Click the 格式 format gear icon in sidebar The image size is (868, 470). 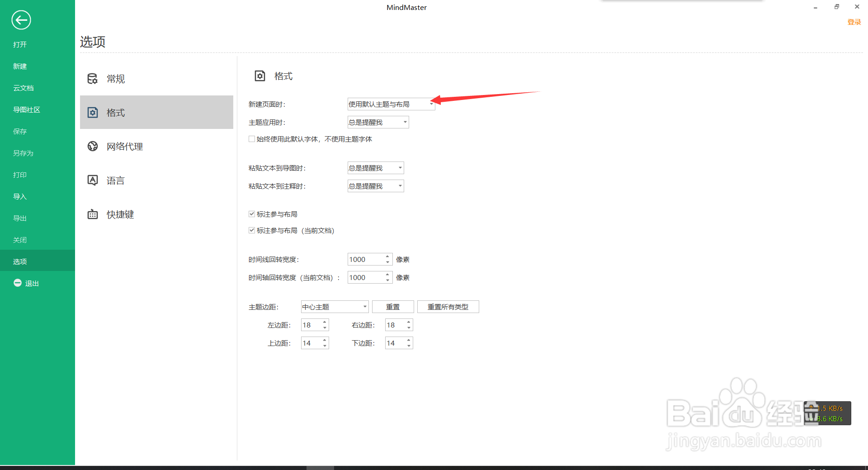[93, 113]
